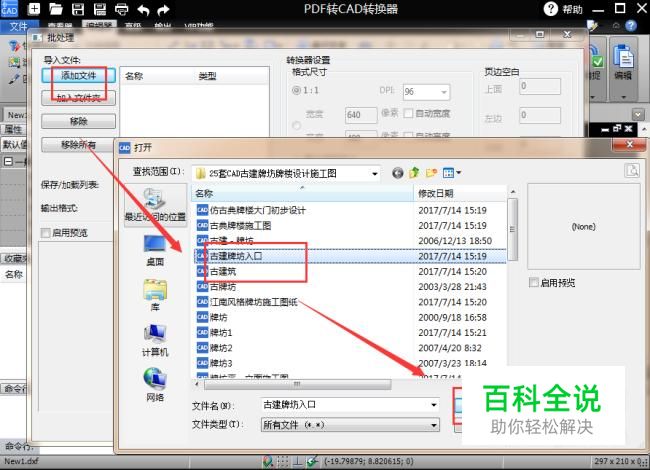Viewport: 650px width, 470px height.
Task: Open the 文件名 combo box dropdown
Action: click(434, 405)
